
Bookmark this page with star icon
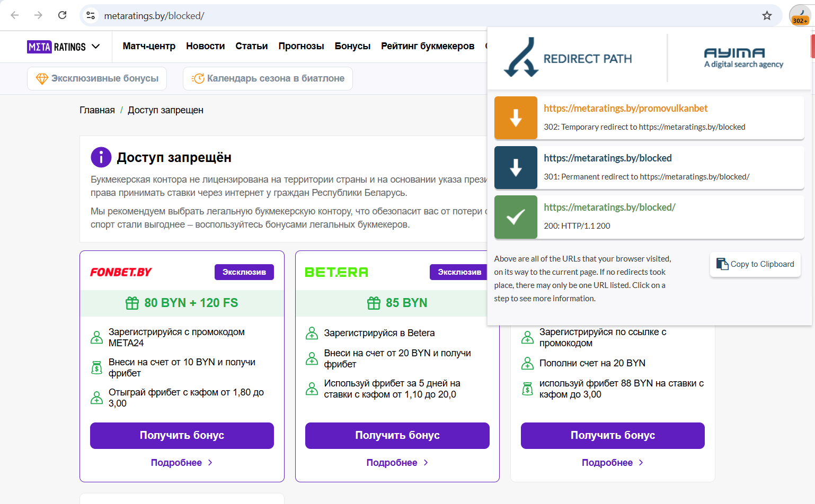[x=767, y=15]
